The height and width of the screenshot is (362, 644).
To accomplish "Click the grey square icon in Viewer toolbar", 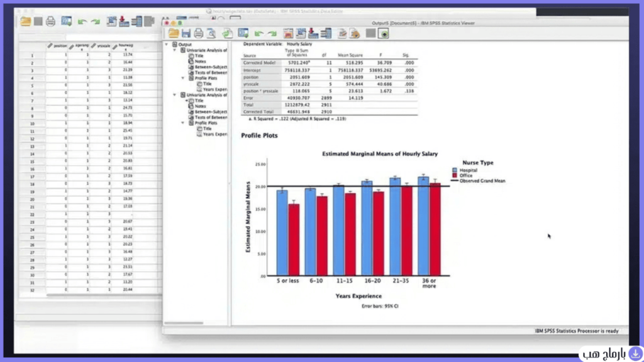I will tap(370, 33).
